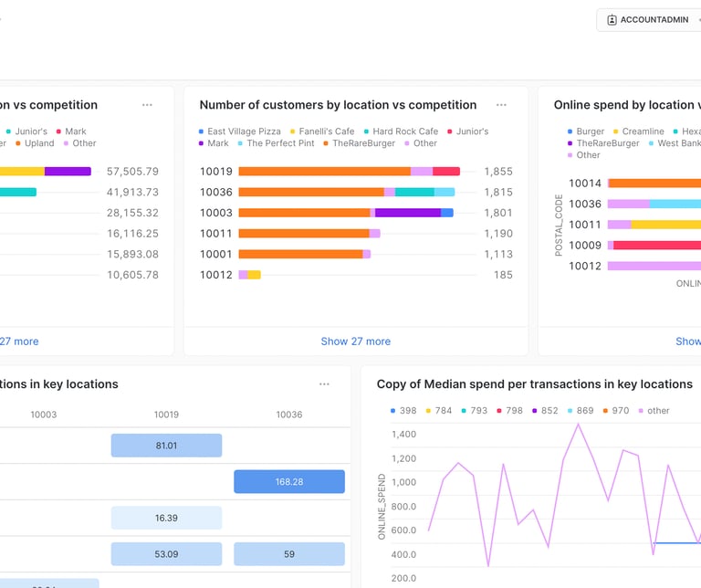Open three-dot menu on left competition tile
This screenshot has height=588, width=701.
pyautogui.click(x=147, y=105)
